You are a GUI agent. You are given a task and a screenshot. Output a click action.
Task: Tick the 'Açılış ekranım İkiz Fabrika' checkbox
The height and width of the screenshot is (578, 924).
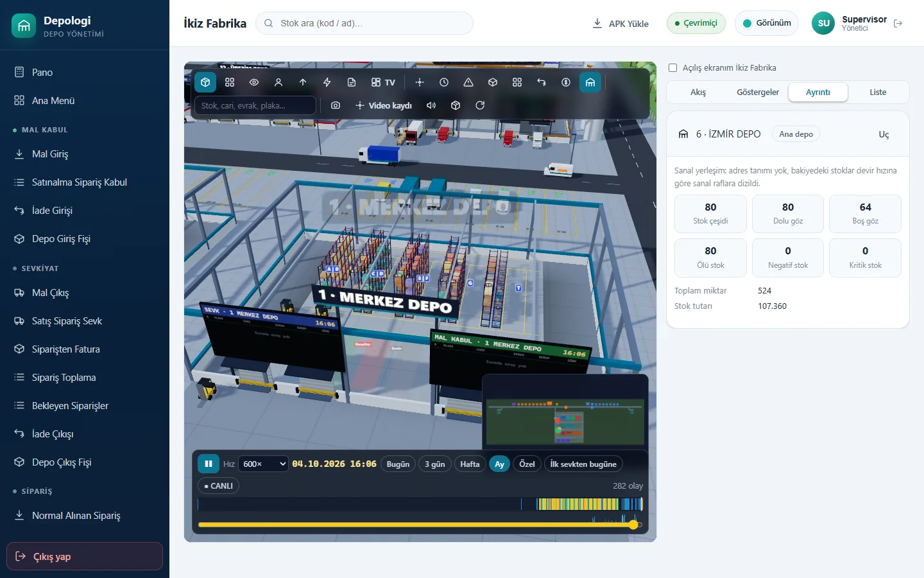673,67
